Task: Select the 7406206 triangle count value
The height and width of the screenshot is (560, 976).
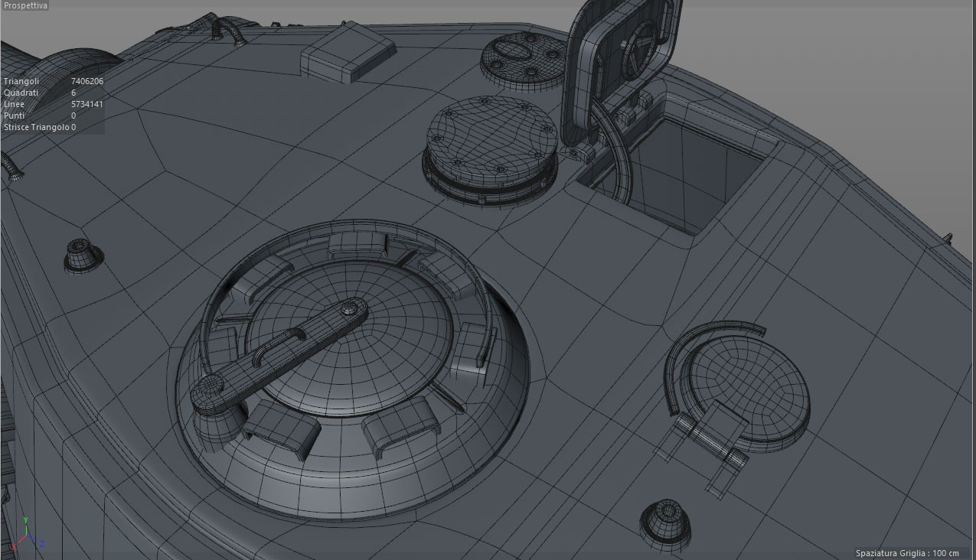Action: 87,81
